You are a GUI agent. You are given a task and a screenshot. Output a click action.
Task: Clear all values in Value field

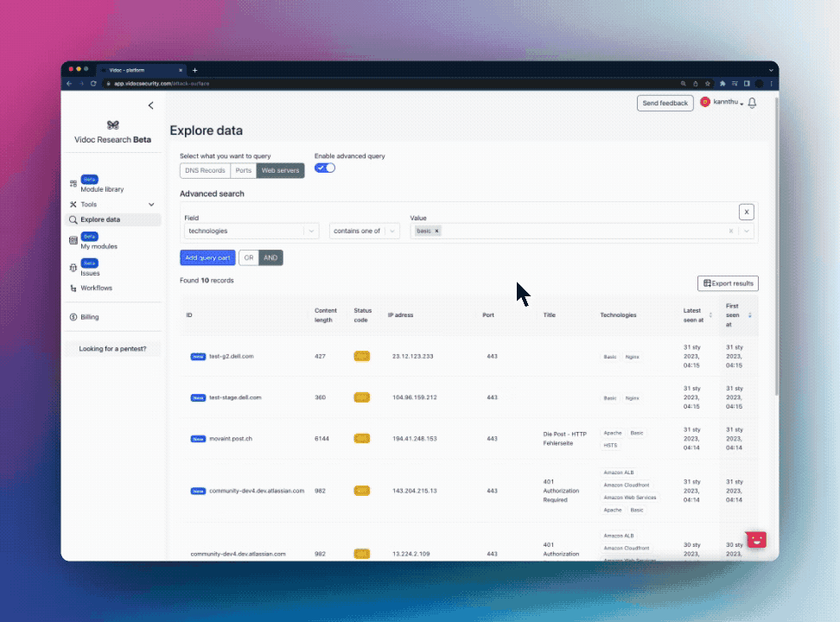coord(731,231)
